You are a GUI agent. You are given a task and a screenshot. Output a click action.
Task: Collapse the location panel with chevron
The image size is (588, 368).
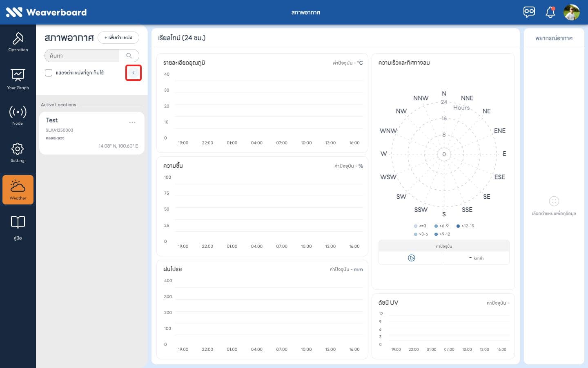point(134,73)
